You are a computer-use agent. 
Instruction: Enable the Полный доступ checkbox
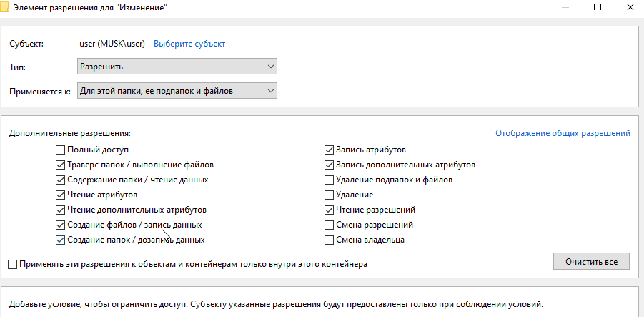[x=60, y=150]
